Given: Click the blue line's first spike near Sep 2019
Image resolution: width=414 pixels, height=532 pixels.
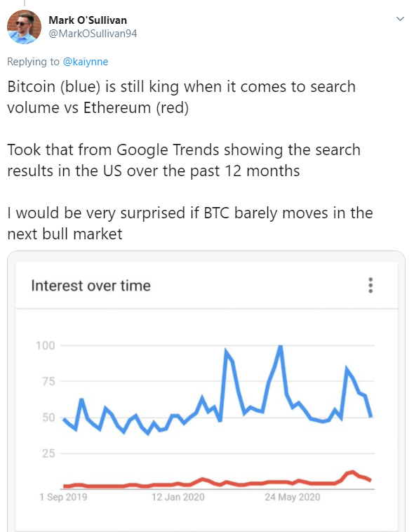Looking at the screenshot, I should pyautogui.click(x=81, y=400).
